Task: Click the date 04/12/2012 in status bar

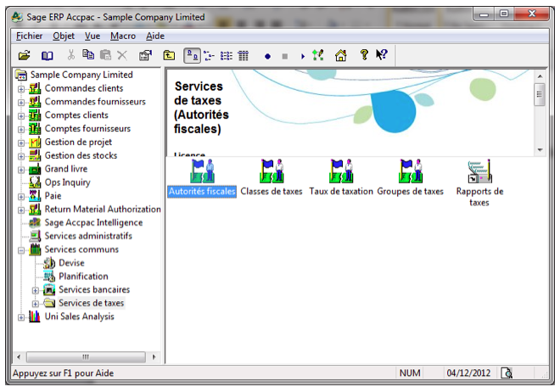Action: click(468, 373)
